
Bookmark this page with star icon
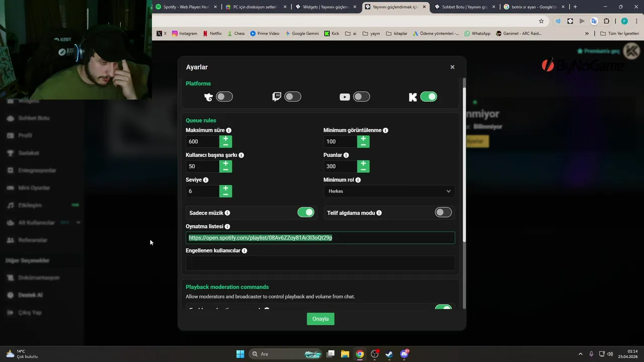pos(541,21)
